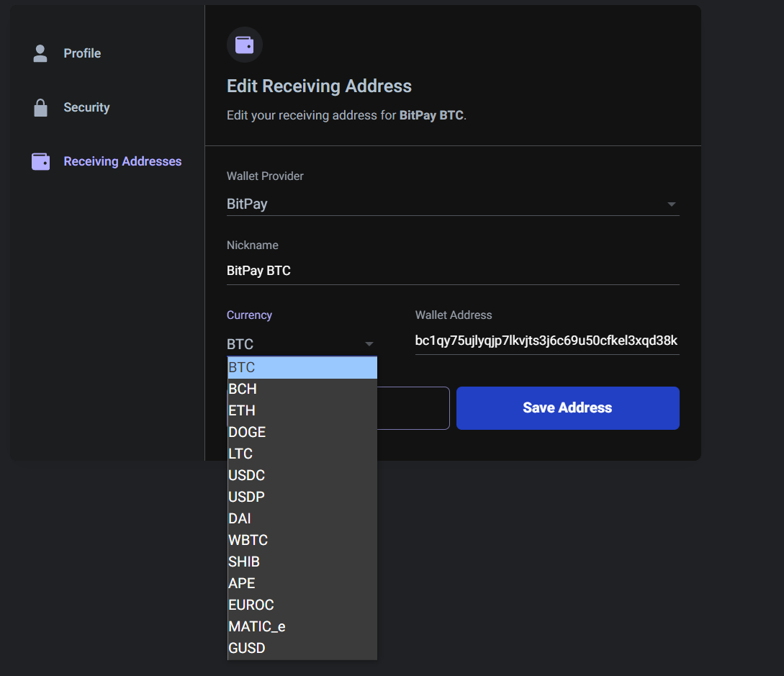Click the Nickname label
This screenshot has width=784, height=676.
click(253, 245)
